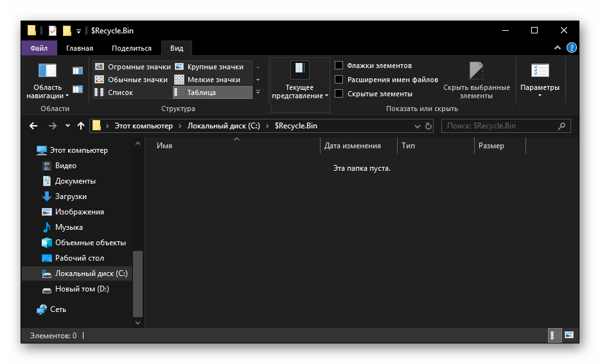
Task: Click the search field for $Recycle.Bin
Action: click(501, 126)
